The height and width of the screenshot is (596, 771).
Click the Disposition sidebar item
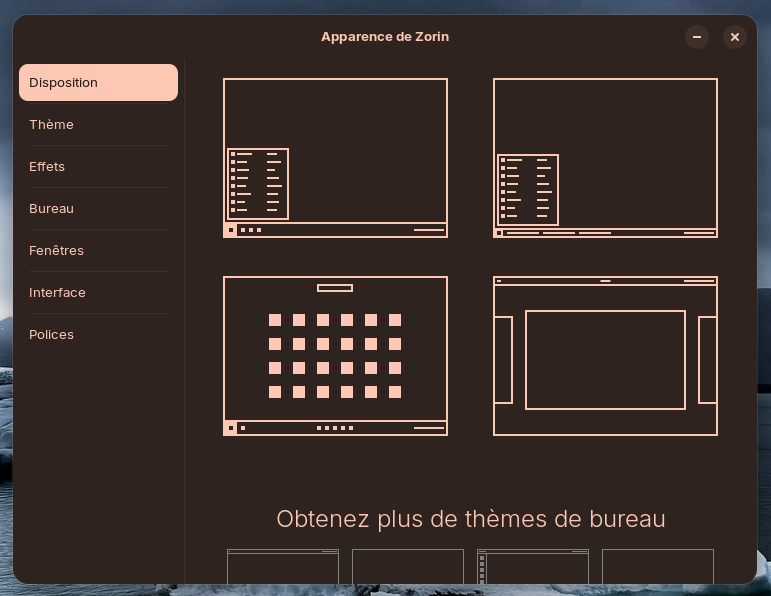[x=98, y=83]
